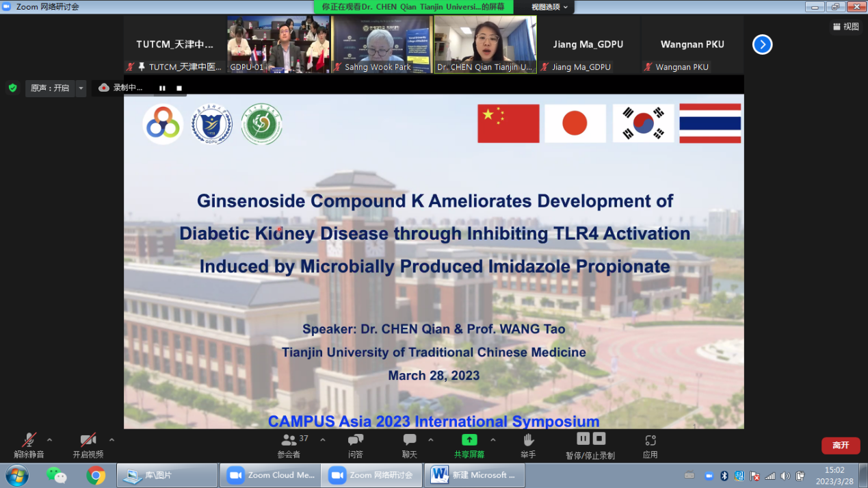Click the green encryption shield icon
The width and height of the screenshot is (868, 488).
coord(12,88)
